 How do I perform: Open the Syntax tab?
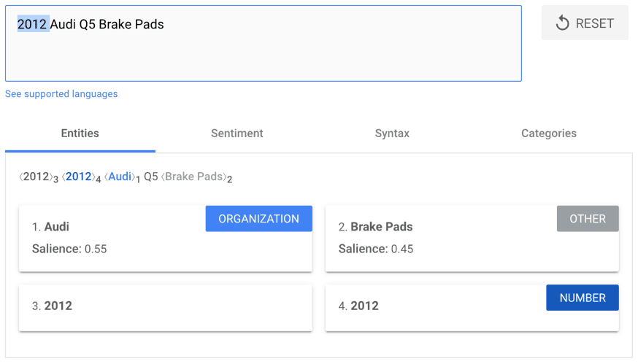392,133
